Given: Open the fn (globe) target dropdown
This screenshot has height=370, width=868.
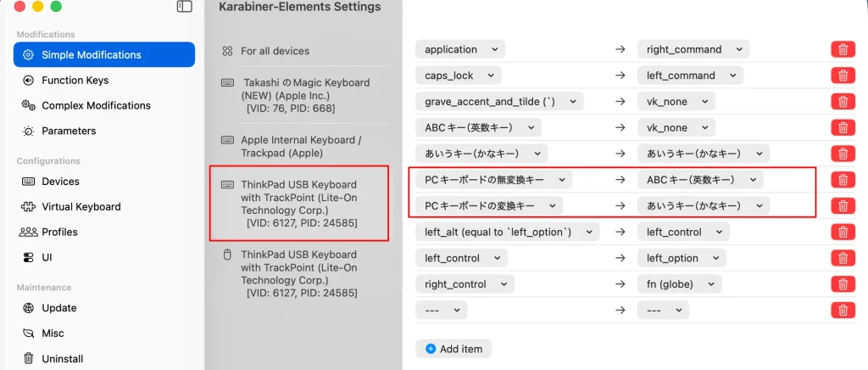Looking at the screenshot, I should coord(679,284).
